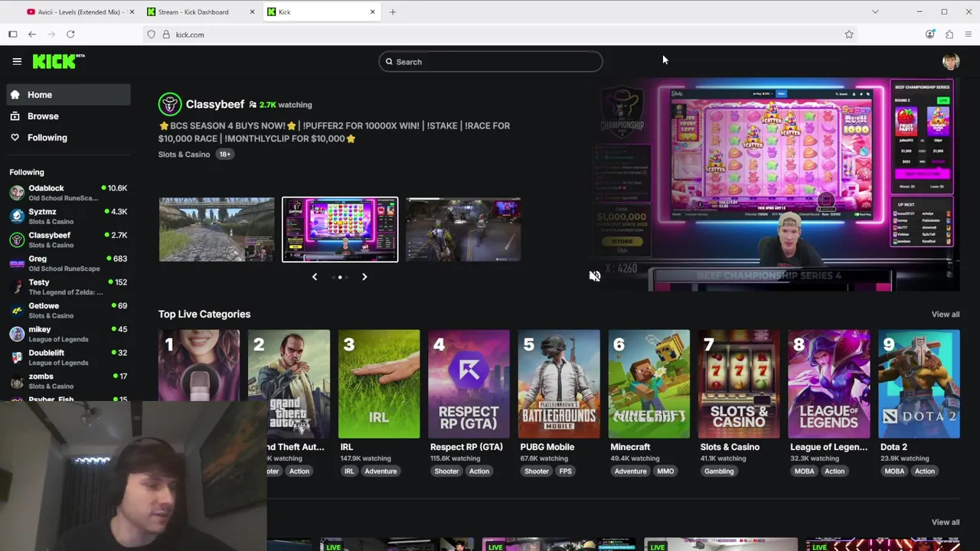This screenshot has width=980, height=551.
Task: Open zombs's followed channel
Action: 68,381
